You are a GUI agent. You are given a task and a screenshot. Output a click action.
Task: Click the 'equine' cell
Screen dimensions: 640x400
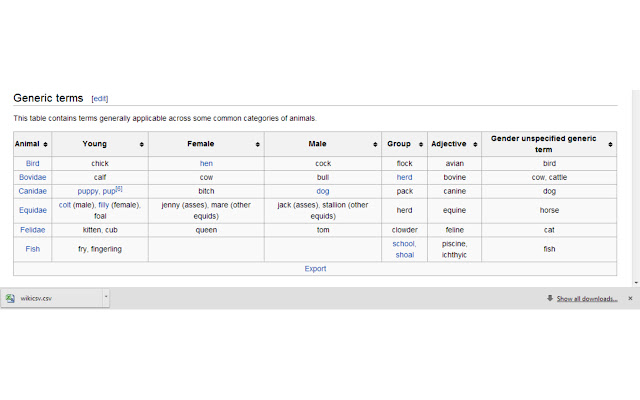pyautogui.click(x=454, y=210)
